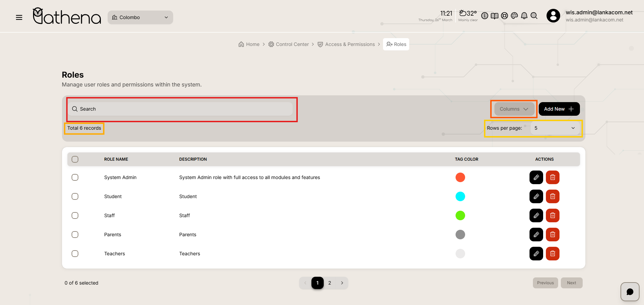Delete the Teachers role
The image size is (644, 305).
click(552, 254)
